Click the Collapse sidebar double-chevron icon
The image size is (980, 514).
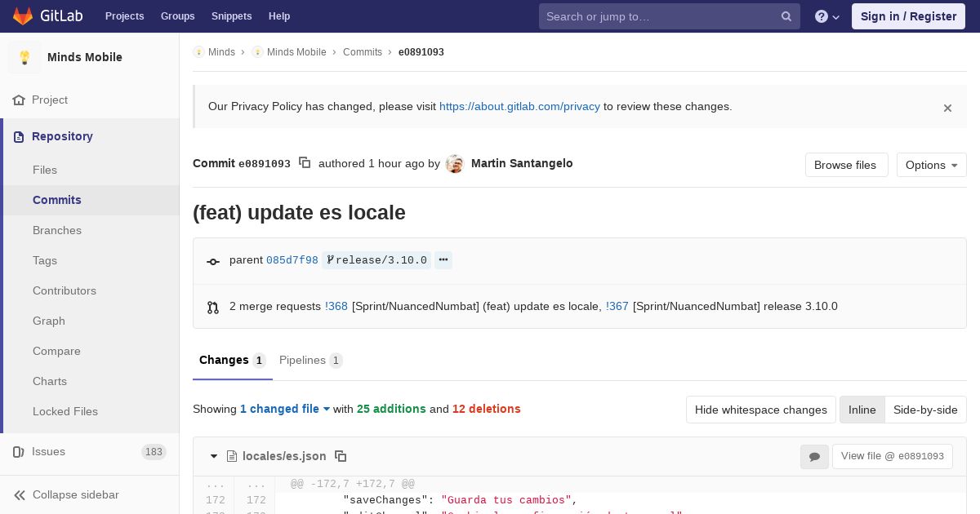pyautogui.click(x=19, y=494)
